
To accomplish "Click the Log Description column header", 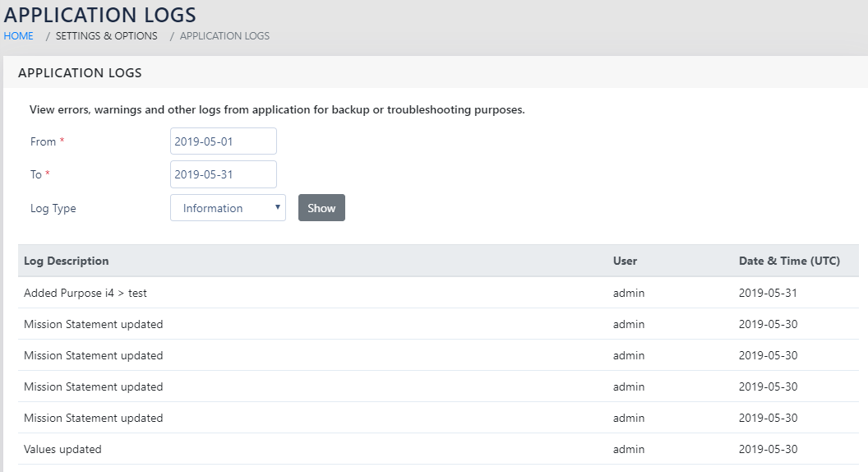I will point(67,261).
